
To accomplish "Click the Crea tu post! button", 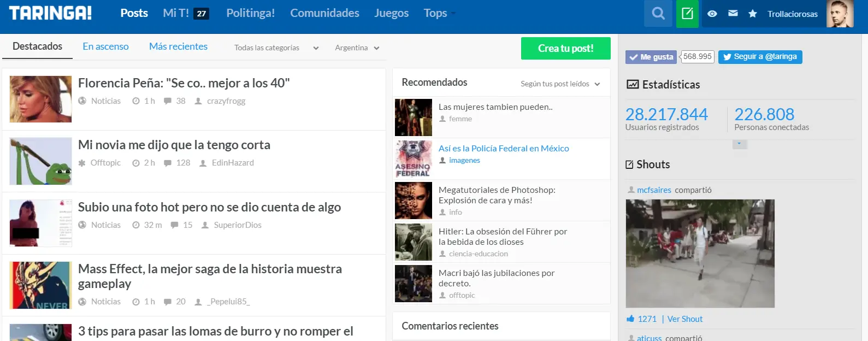I will point(565,48).
